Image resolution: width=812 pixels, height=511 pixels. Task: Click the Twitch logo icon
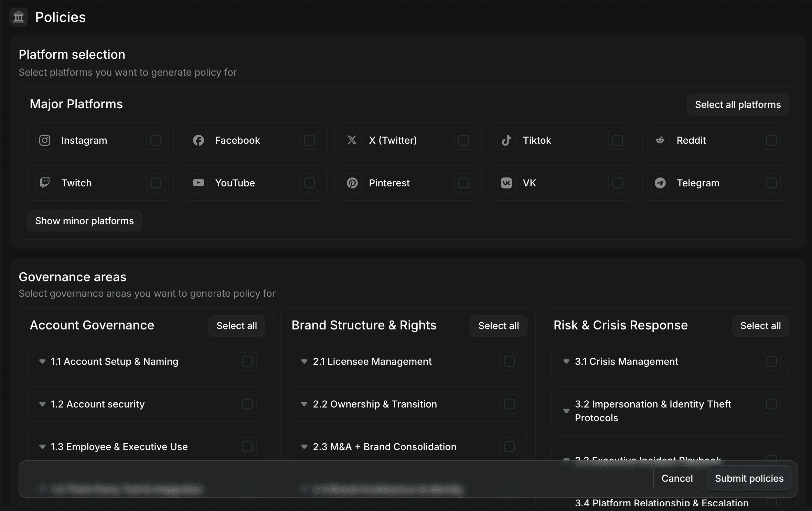tap(45, 183)
